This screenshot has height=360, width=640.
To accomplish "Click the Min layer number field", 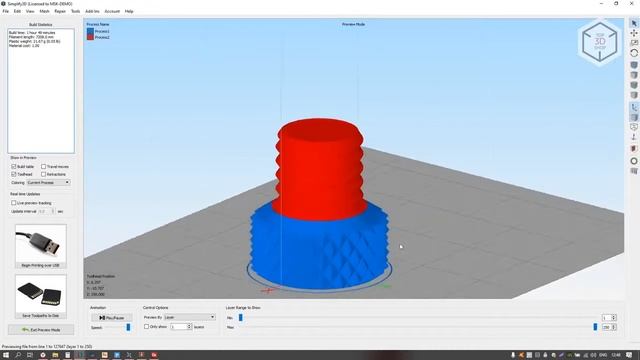I will pyautogui.click(x=607, y=318).
